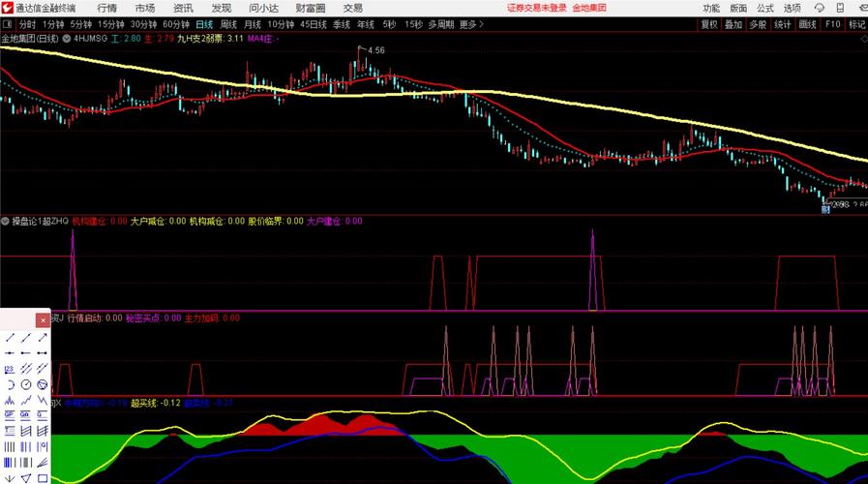The width and height of the screenshot is (868, 484).
Task: Select the fan angle lines tool
Action: [x=42, y=462]
